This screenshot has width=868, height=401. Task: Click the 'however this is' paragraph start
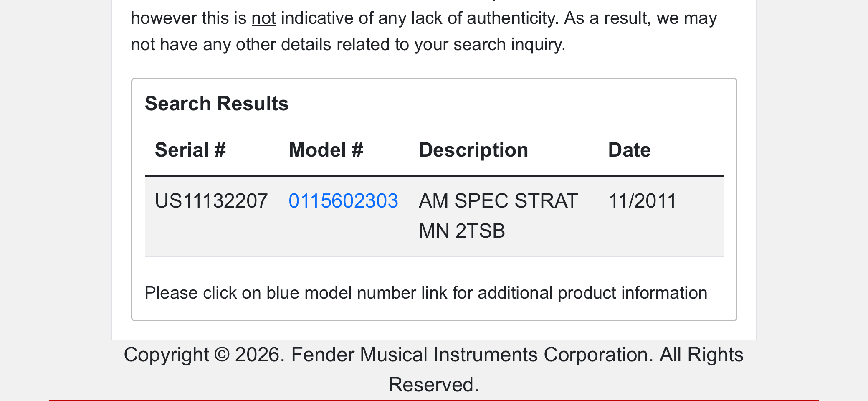click(188, 18)
